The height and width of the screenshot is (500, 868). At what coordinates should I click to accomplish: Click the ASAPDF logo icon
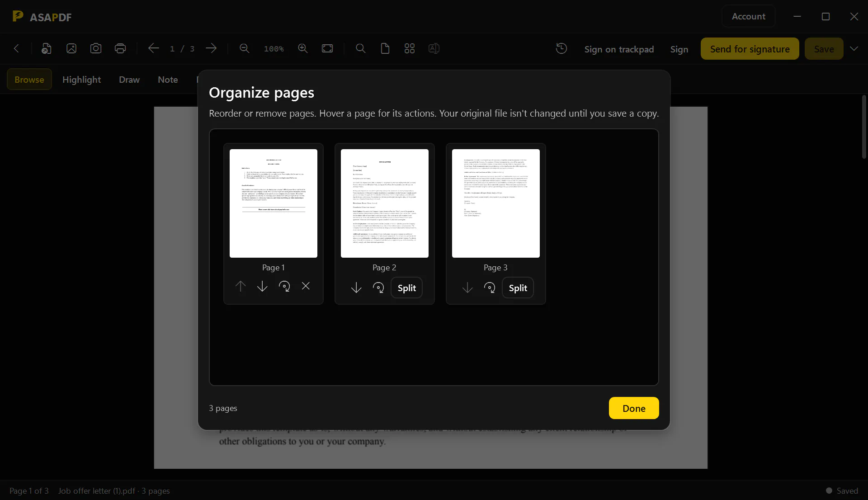18,16
